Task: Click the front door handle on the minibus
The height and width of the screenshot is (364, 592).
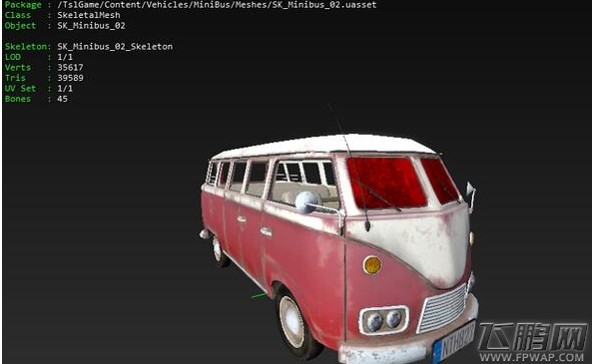Action: [266, 232]
